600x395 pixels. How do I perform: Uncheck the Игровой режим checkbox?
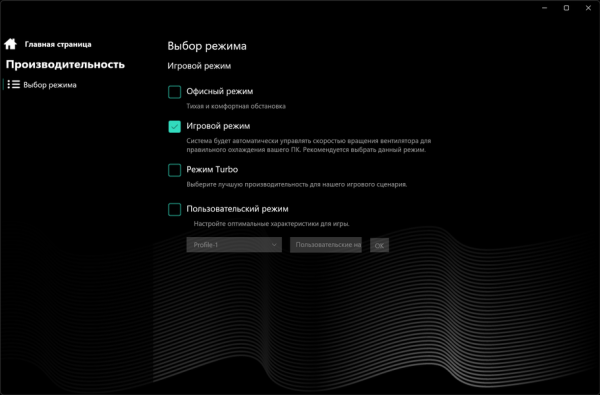pyautogui.click(x=174, y=126)
